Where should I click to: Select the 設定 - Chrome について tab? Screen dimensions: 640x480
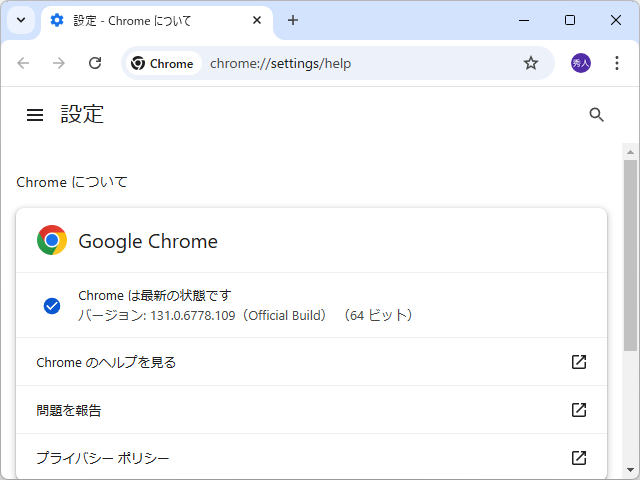157,20
